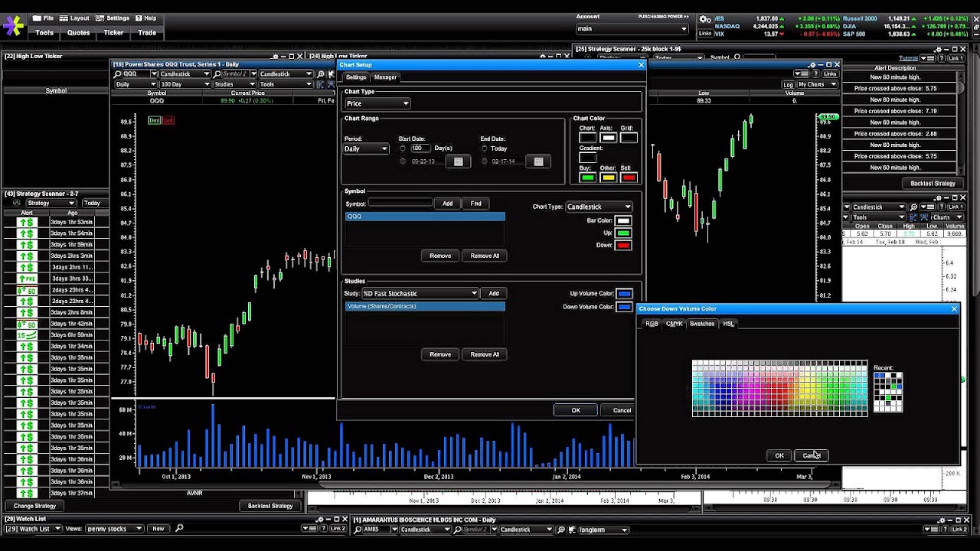Screen dimensions: 980x551
Task: Open the start date calendar picker
Action: 459,161
